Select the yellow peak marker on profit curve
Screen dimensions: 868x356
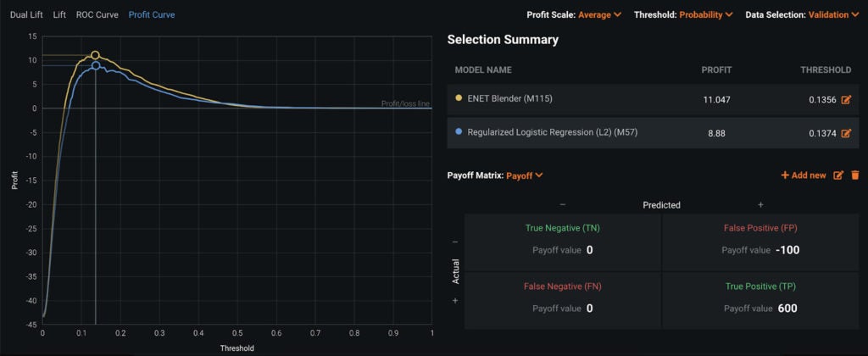point(95,55)
